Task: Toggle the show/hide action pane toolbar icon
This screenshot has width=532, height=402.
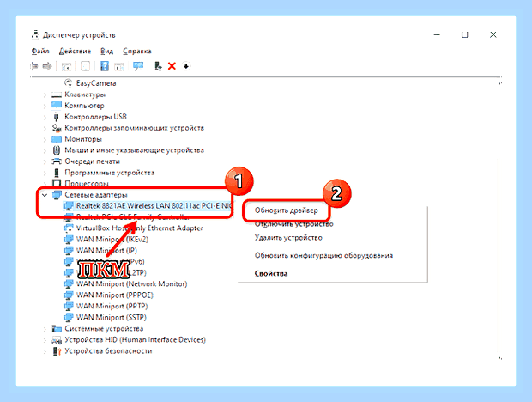Action: pos(119,66)
